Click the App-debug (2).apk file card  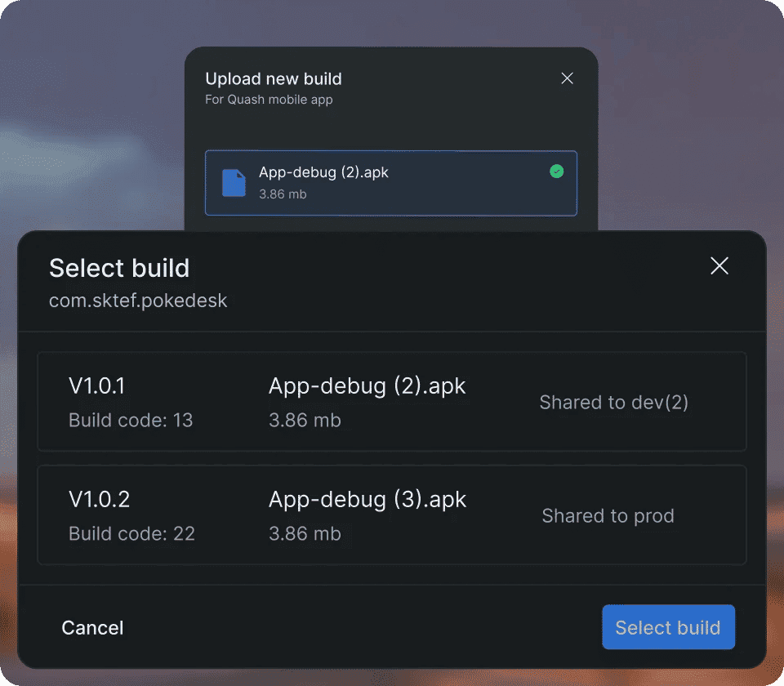coord(391,183)
